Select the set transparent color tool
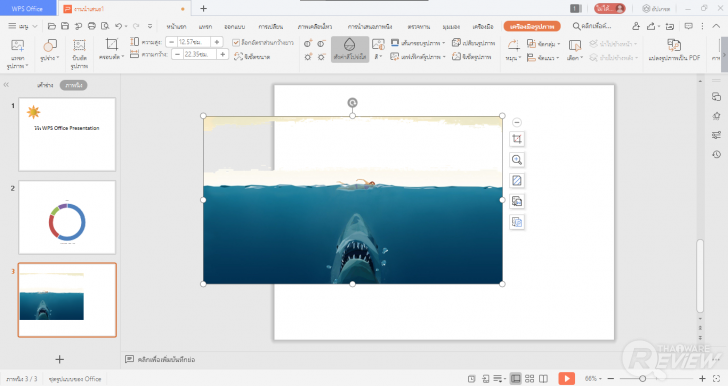The width and height of the screenshot is (728, 386). click(350, 49)
